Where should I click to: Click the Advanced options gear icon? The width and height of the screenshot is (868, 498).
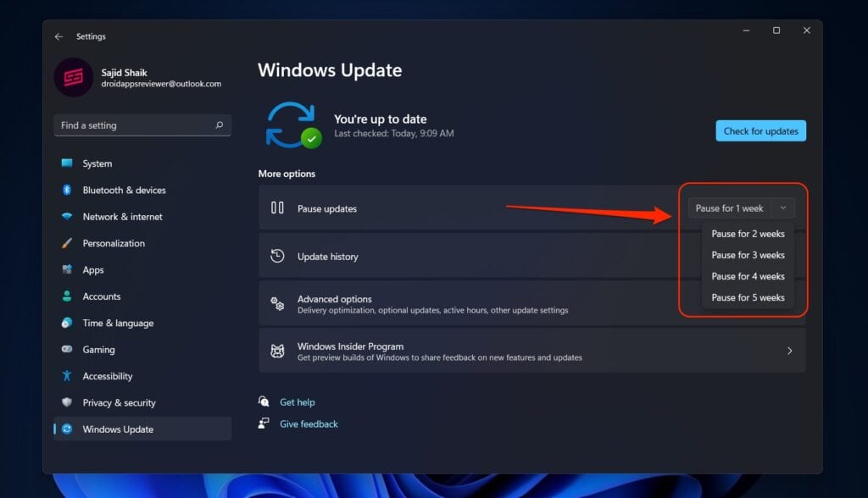[277, 302]
